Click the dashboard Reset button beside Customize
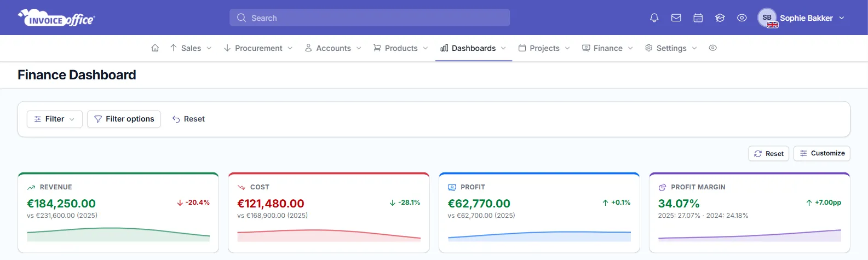 tap(768, 153)
